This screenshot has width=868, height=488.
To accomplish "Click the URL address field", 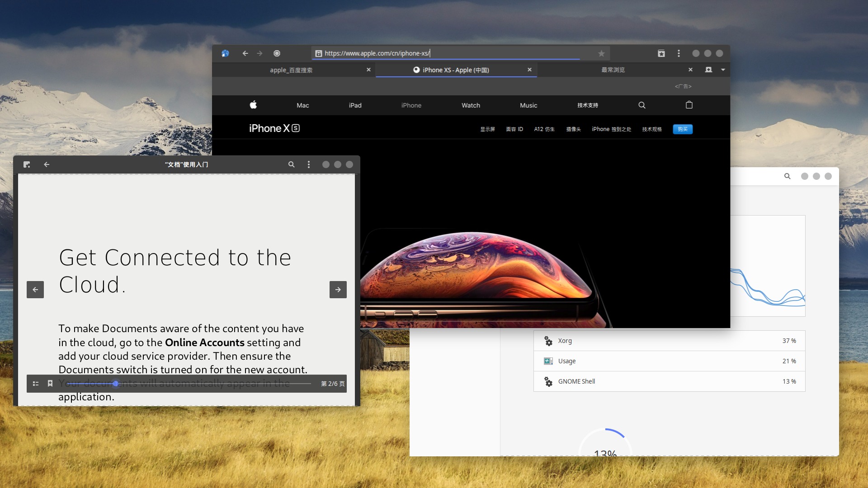I will (x=460, y=53).
